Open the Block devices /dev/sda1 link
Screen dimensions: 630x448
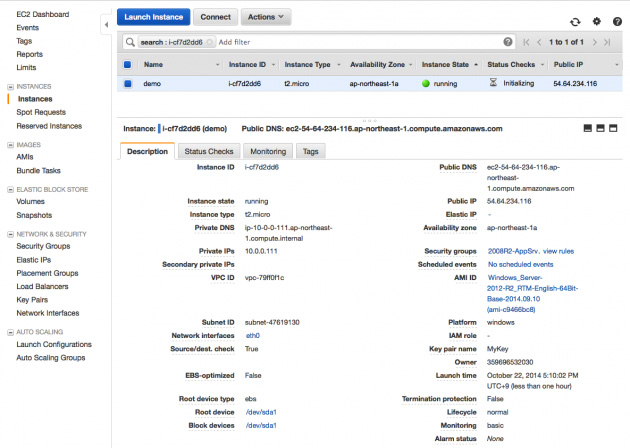(261, 425)
